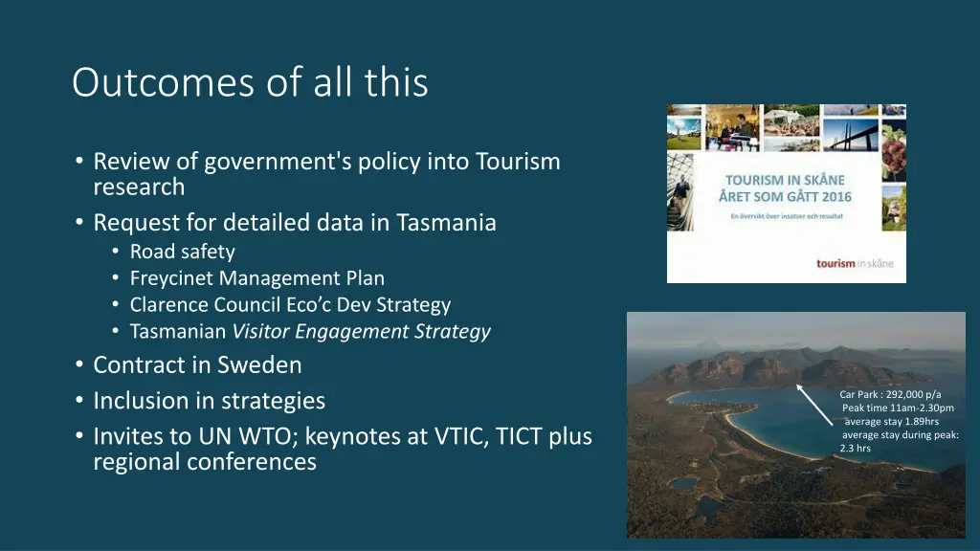Viewport: 980px width, 551px height.
Task: Select the 'Invites to UN WTO' bullet
Action: [x=343, y=449]
